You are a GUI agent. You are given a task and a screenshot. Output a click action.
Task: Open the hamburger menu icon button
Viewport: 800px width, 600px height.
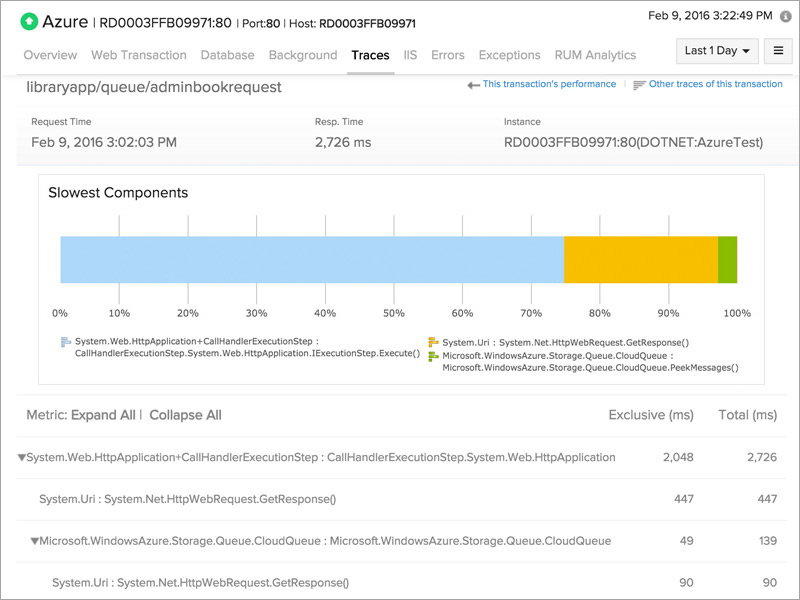click(x=777, y=51)
